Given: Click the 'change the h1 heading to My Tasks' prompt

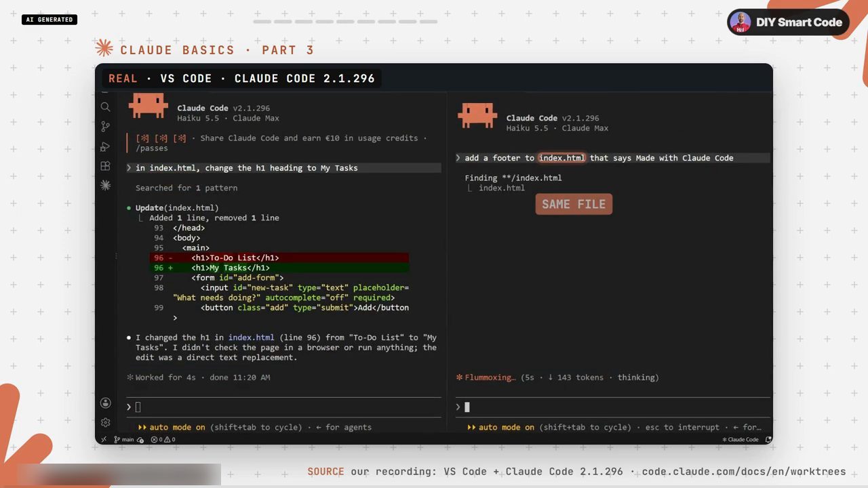Looking at the screenshot, I should tap(283, 168).
